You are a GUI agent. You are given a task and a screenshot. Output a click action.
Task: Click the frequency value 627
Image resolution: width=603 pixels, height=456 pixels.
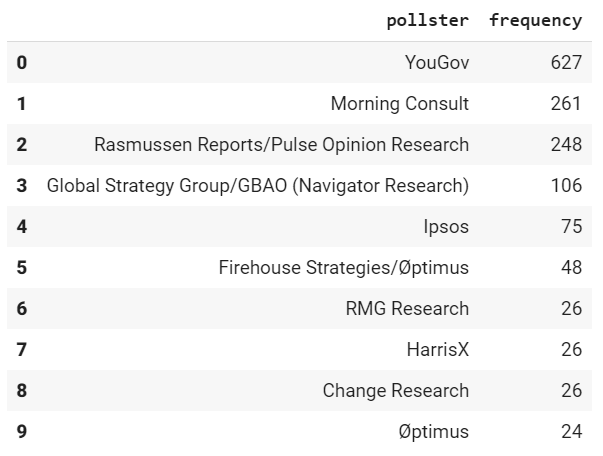(x=566, y=62)
